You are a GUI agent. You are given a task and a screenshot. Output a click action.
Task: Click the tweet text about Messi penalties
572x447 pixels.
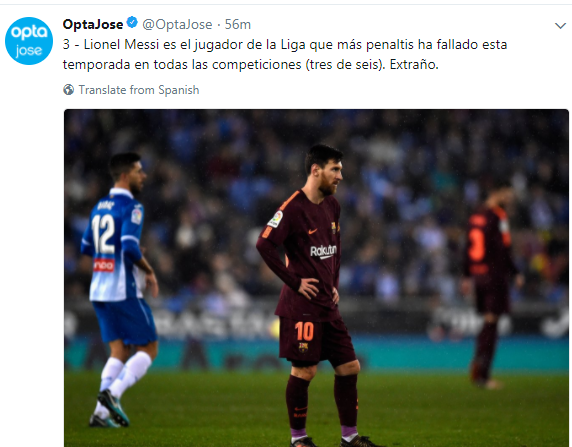[x=285, y=54]
